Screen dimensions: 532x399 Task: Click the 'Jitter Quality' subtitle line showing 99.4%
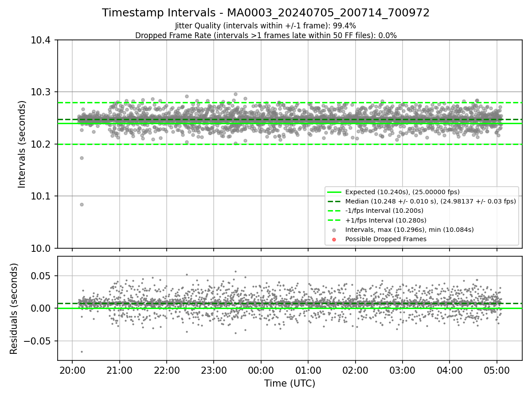tap(266, 26)
